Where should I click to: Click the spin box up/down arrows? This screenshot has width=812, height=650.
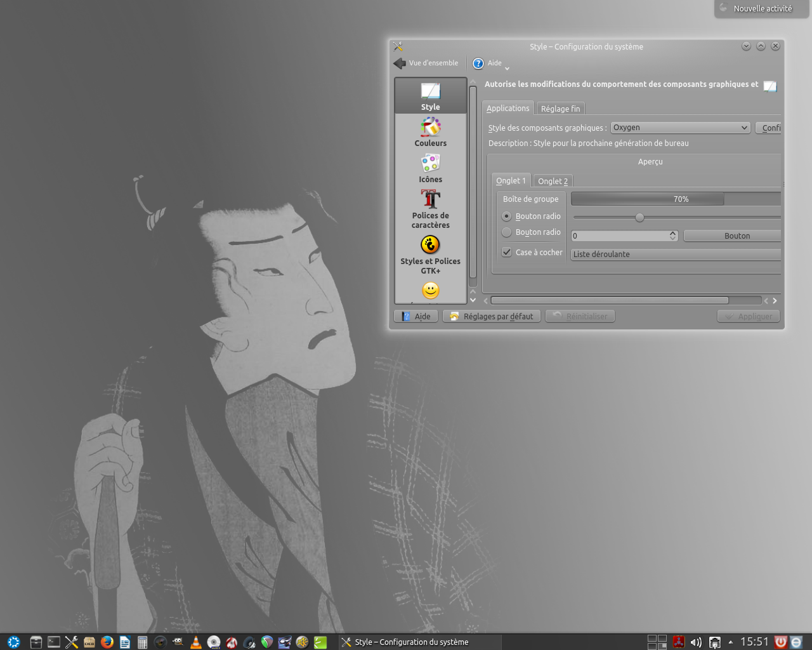coord(673,235)
